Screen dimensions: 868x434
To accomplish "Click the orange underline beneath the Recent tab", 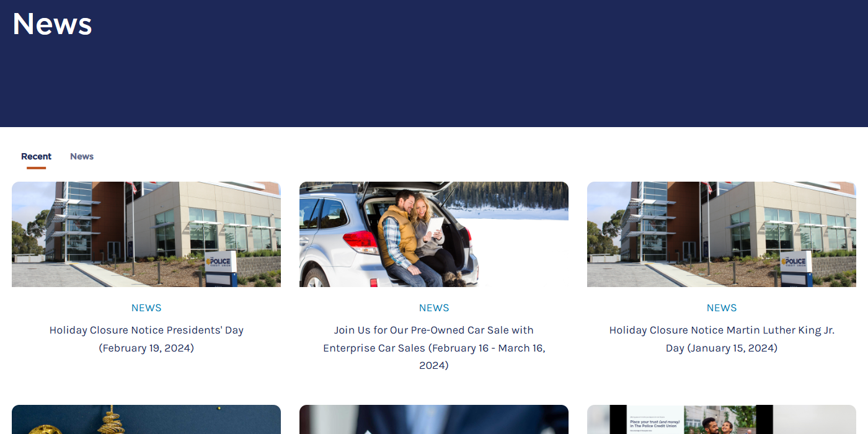I will click(36, 167).
